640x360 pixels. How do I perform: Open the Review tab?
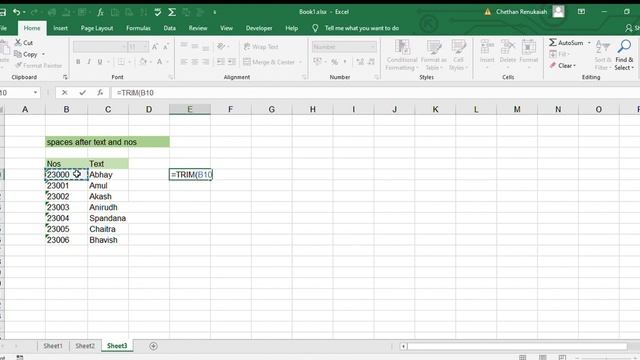point(198,28)
